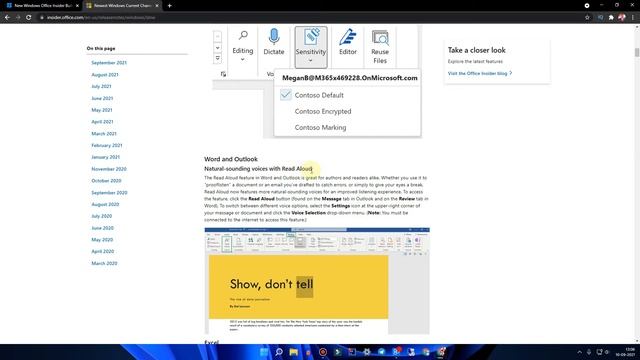
Task: Open the Chrome profile avatar
Action: (622, 18)
